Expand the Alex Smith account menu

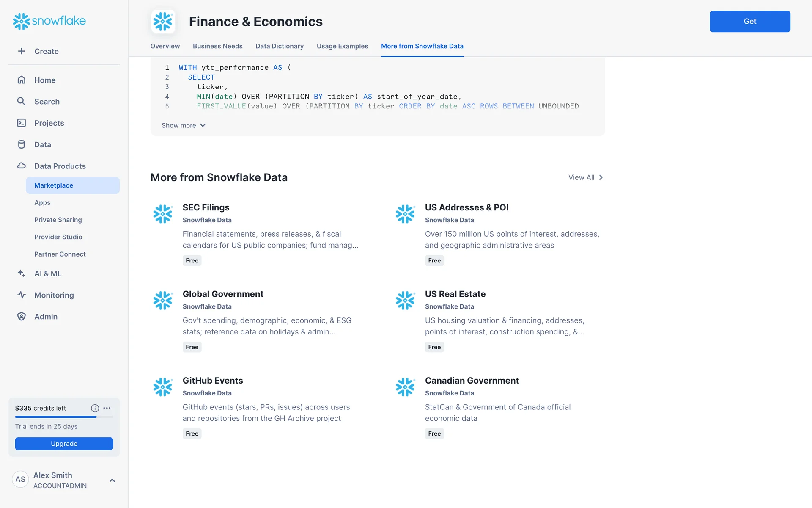pyautogui.click(x=112, y=480)
